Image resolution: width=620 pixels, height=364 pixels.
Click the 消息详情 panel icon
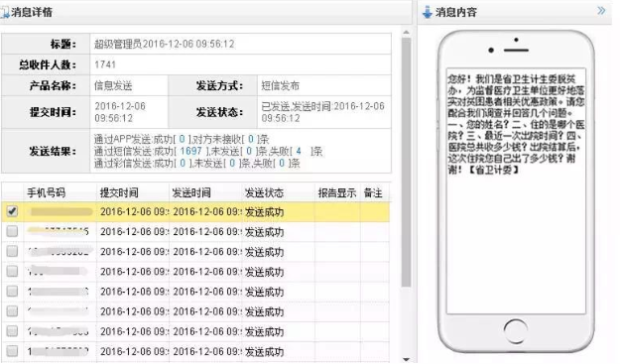point(5,12)
